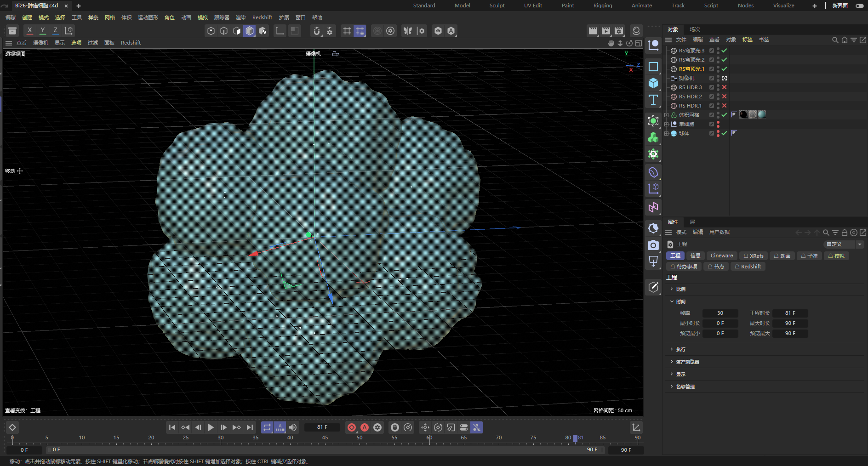Open the 自定义 dropdown in Attributes
Image resolution: width=868 pixels, height=466 pixels.
click(x=843, y=244)
